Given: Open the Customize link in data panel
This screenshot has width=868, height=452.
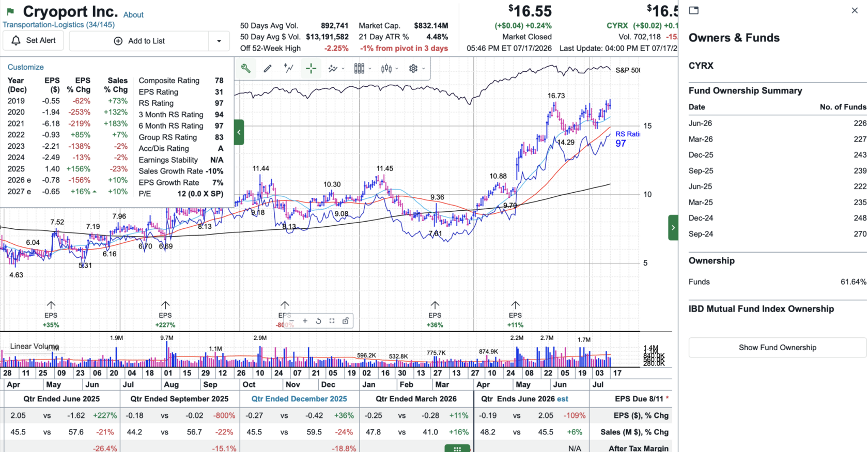Looking at the screenshot, I should 25,67.
